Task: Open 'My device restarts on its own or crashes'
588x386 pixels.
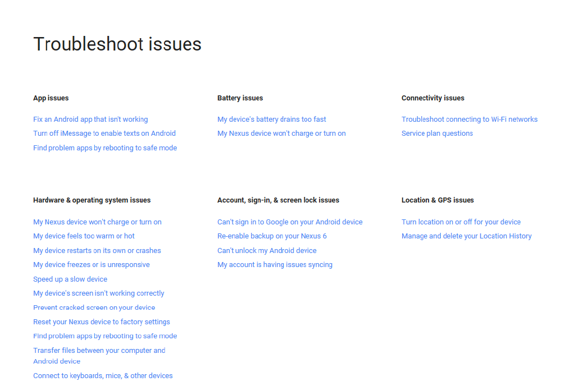Action: click(97, 251)
